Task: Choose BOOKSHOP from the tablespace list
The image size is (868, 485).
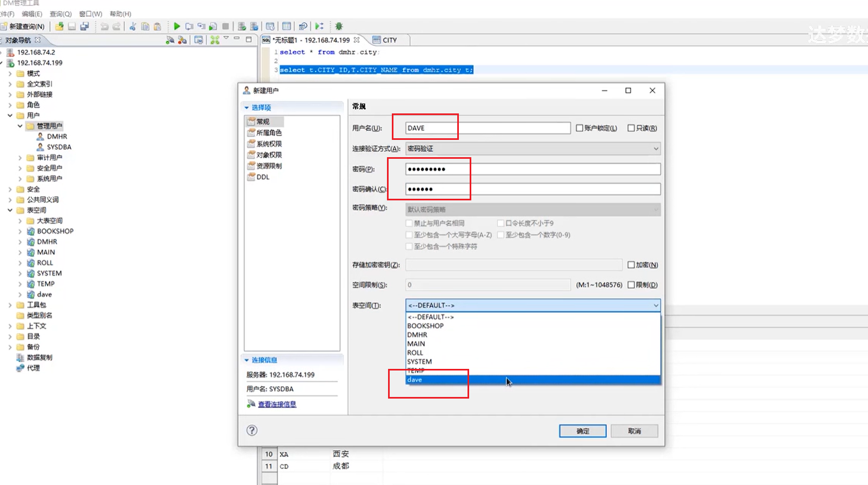Action: pyautogui.click(x=533, y=326)
